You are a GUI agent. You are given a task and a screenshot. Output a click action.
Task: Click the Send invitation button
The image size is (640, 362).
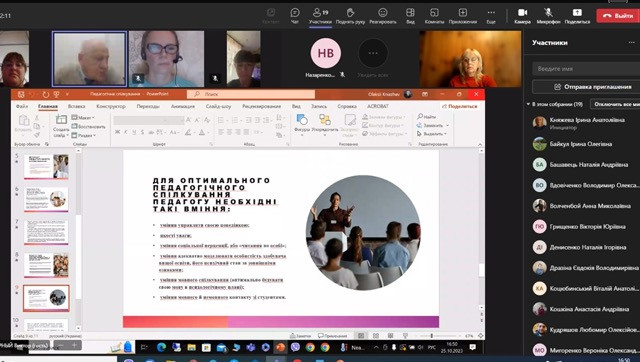click(587, 87)
